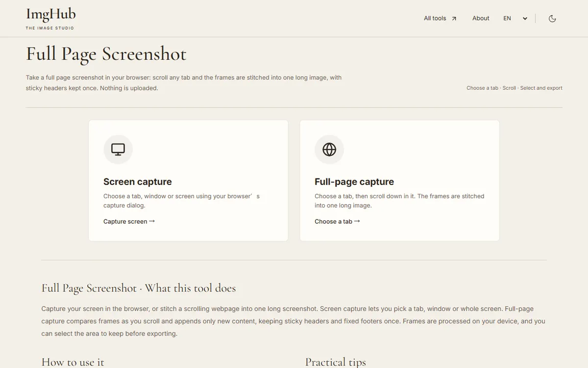
Task: Click the "What this tool does" heading
Action: tap(139, 288)
